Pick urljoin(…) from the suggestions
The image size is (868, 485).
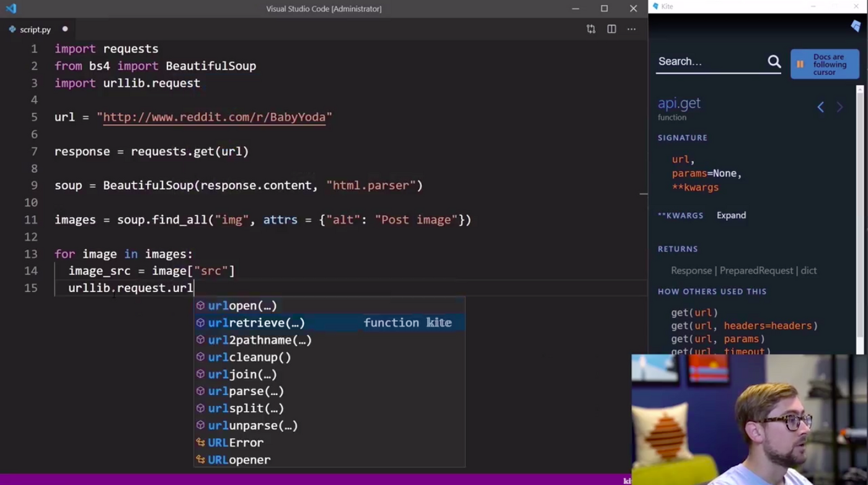pyautogui.click(x=242, y=374)
